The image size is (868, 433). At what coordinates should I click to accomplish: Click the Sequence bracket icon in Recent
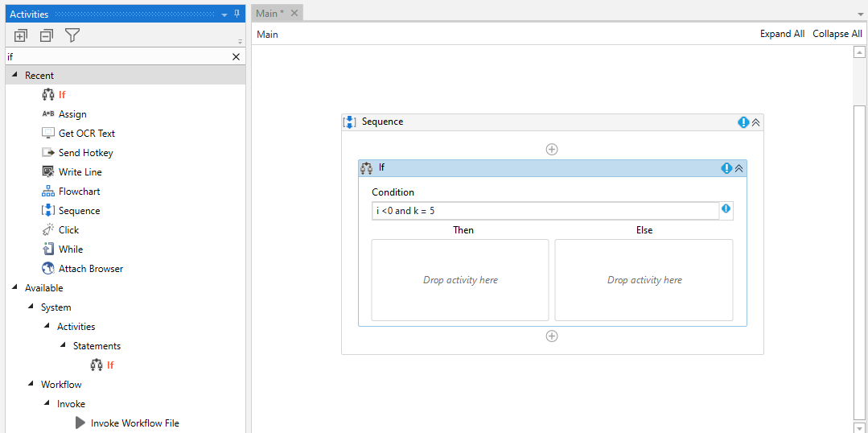pyautogui.click(x=48, y=211)
